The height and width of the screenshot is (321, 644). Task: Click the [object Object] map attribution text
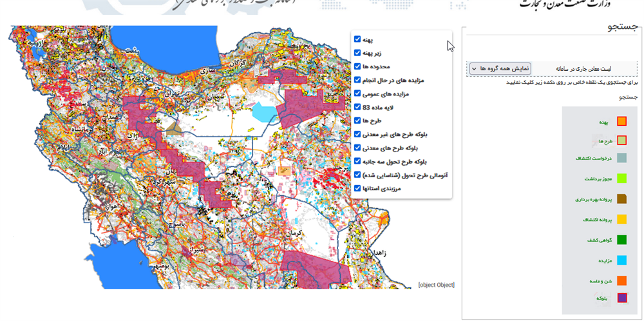click(x=436, y=284)
